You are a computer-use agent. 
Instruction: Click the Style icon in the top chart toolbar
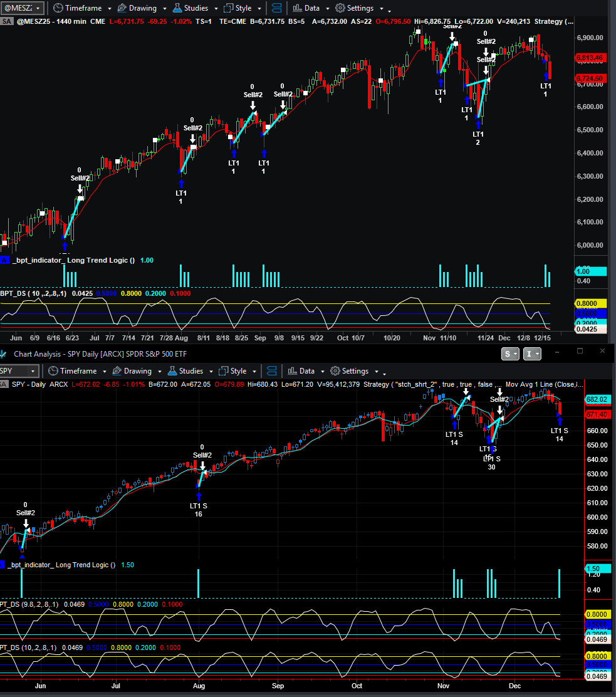pos(228,8)
